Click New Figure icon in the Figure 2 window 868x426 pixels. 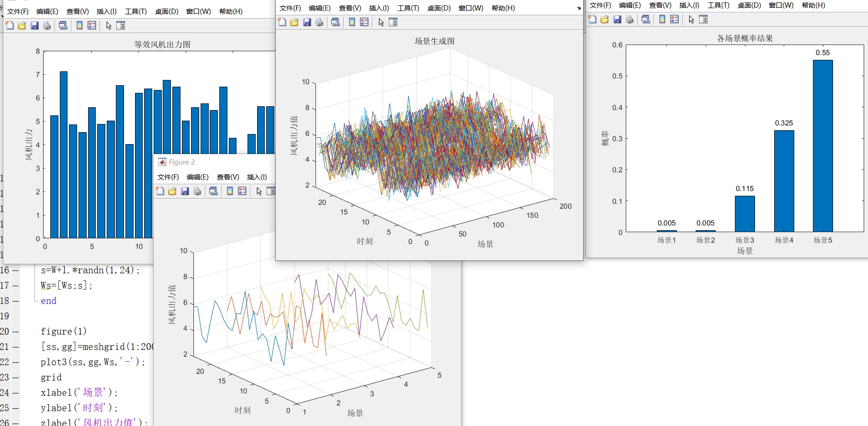[160, 191]
